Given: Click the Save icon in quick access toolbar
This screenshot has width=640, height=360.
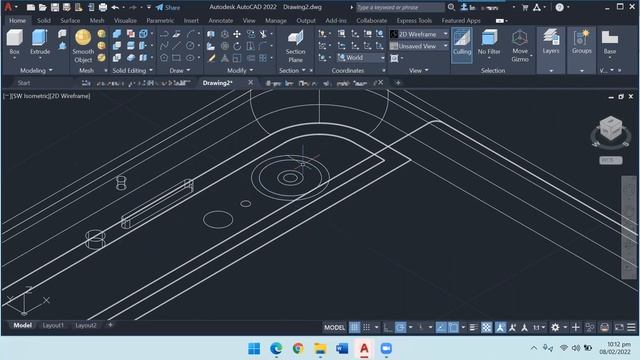Looking at the screenshot, I should [x=55, y=7].
